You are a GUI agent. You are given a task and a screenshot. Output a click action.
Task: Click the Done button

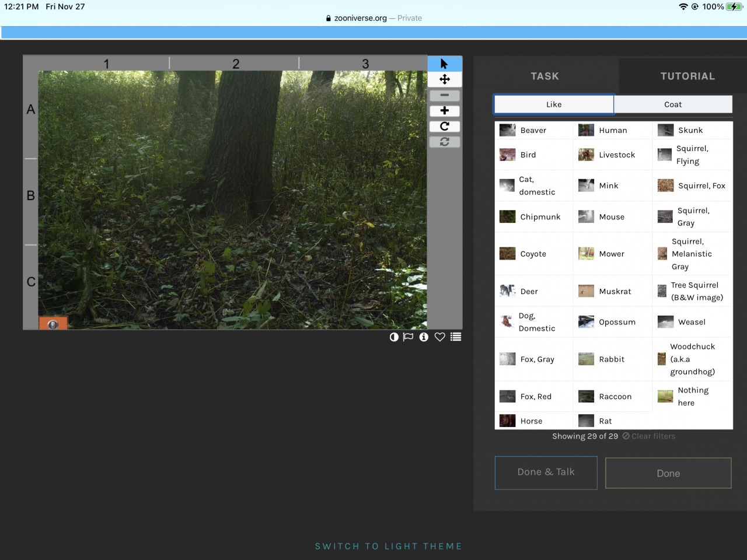668,473
